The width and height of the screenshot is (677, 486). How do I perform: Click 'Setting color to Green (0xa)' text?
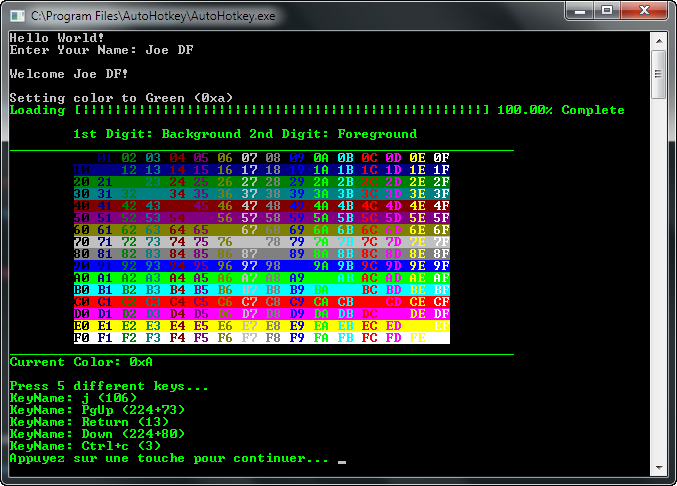(x=121, y=98)
